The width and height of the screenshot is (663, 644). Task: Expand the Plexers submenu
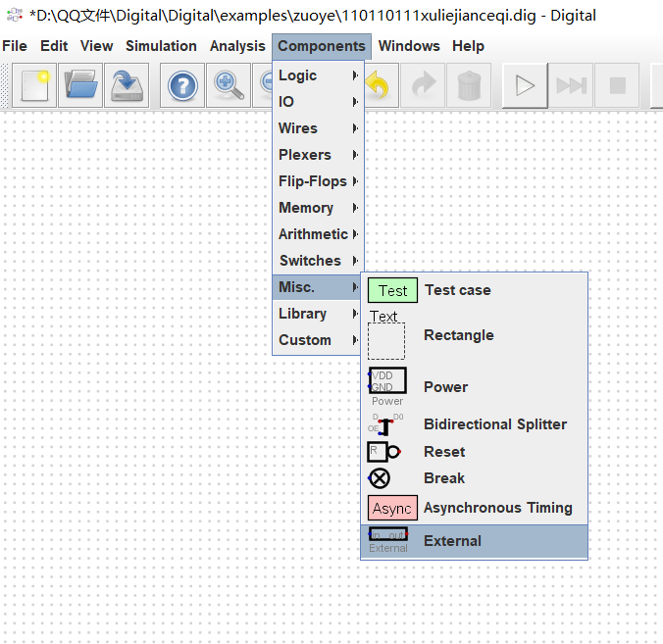[318, 155]
